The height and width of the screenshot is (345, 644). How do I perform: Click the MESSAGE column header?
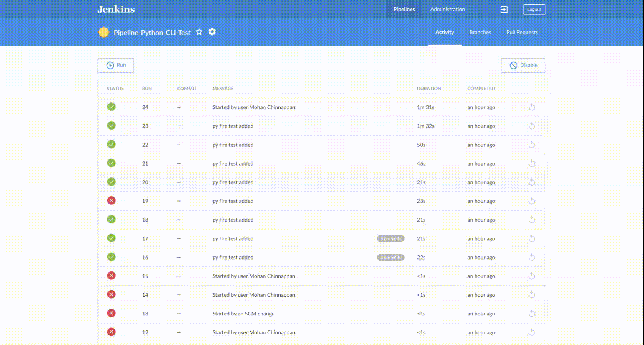(x=223, y=89)
